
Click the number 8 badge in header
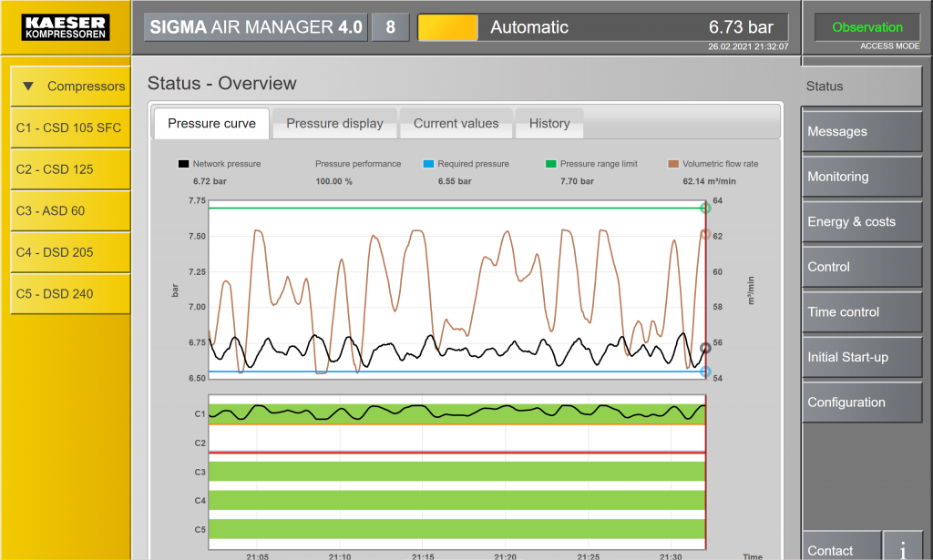(390, 27)
